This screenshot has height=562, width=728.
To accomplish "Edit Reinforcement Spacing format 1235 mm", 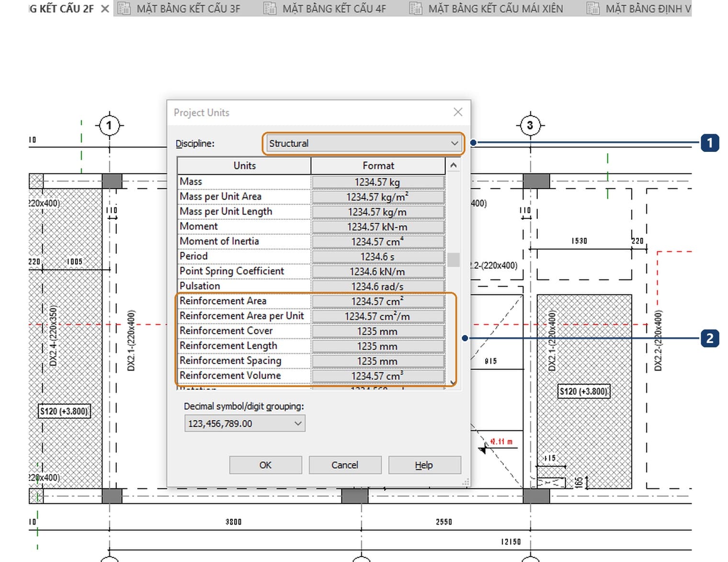I will coord(378,361).
